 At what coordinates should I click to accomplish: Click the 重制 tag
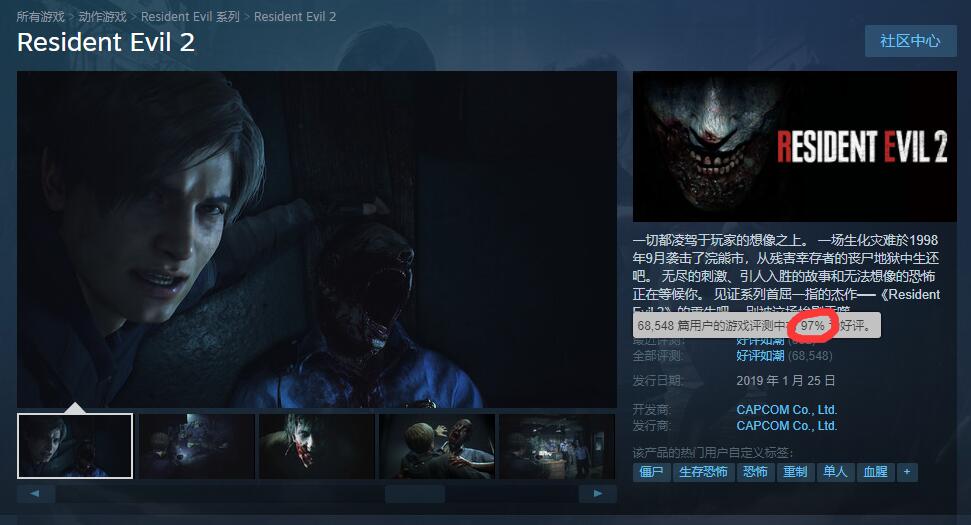[795, 472]
